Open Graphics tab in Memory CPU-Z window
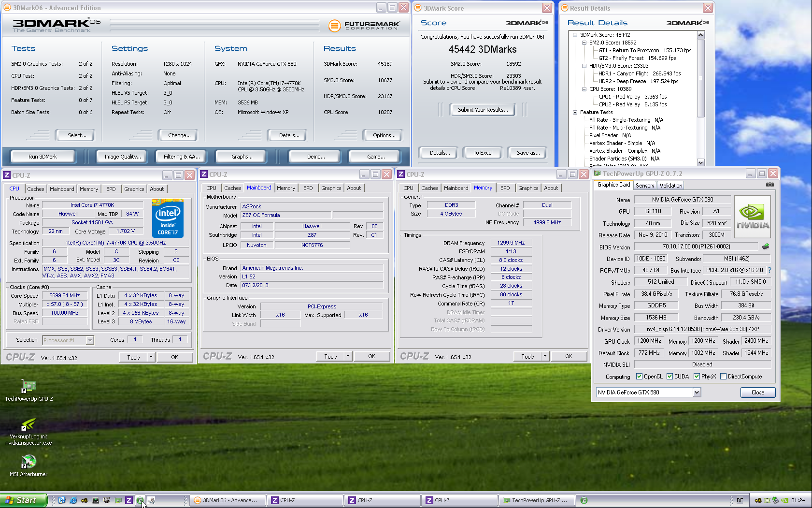This screenshot has height=508, width=812. click(528, 188)
